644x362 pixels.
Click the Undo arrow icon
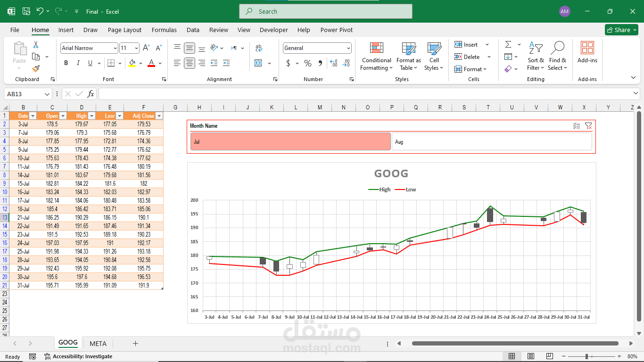tap(40, 11)
